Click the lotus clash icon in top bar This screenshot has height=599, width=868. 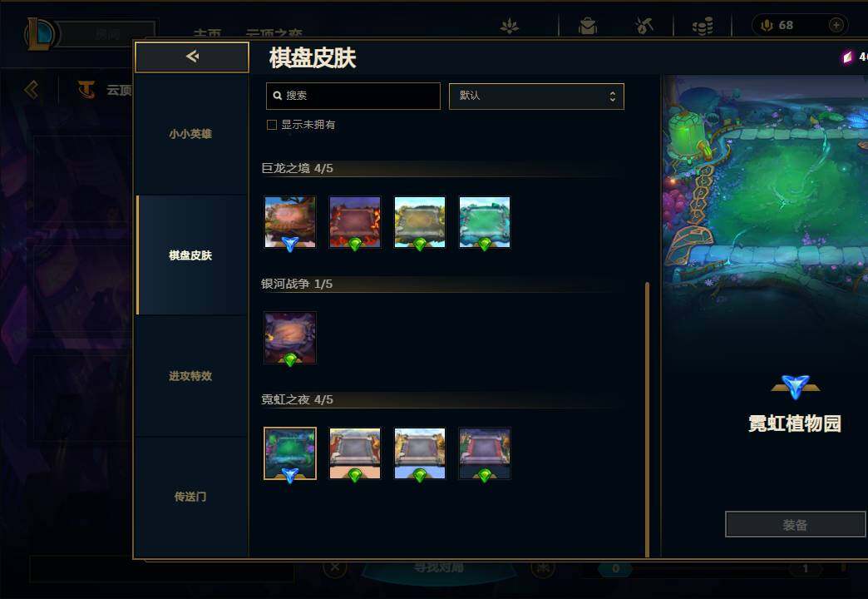pyautogui.click(x=510, y=26)
